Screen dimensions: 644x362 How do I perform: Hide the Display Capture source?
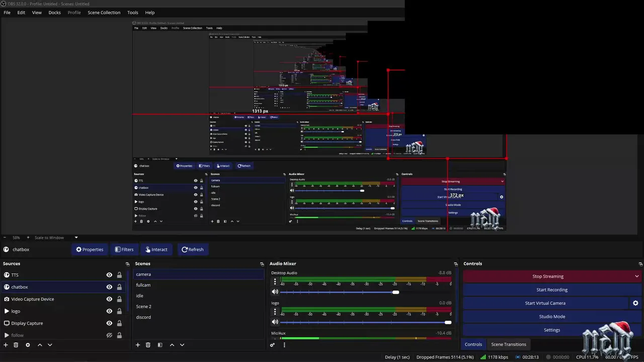point(109,323)
